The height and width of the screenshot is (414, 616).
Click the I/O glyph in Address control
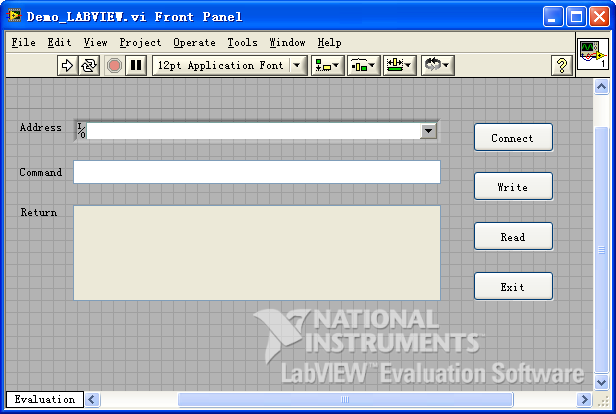tap(81, 131)
